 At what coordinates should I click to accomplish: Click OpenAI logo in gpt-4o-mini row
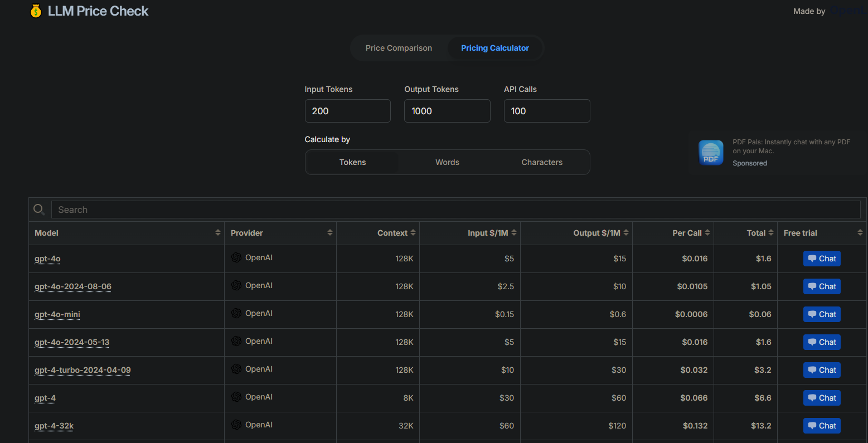pyautogui.click(x=236, y=313)
